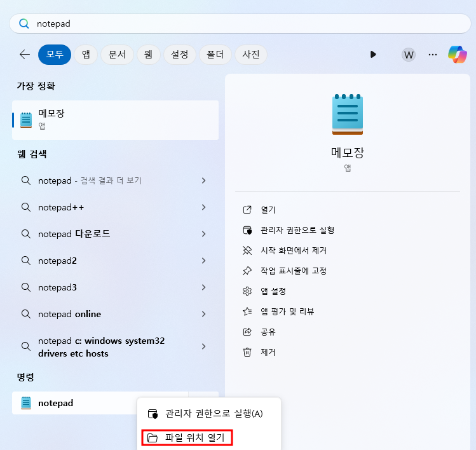Expand the 'notepad - 검색 결과 더 보기' chevron
This screenshot has width=476, height=450.
click(204, 181)
